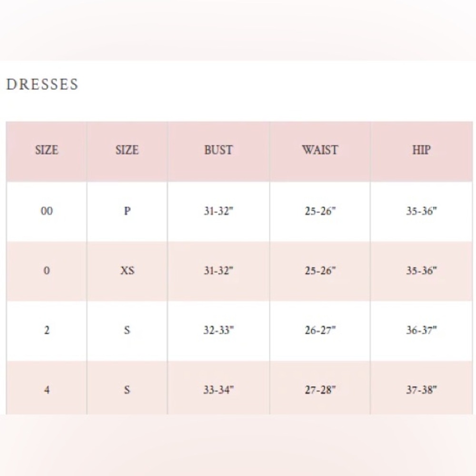
Task: Click the S cell in size 2 row
Action: pyautogui.click(x=127, y=330)
